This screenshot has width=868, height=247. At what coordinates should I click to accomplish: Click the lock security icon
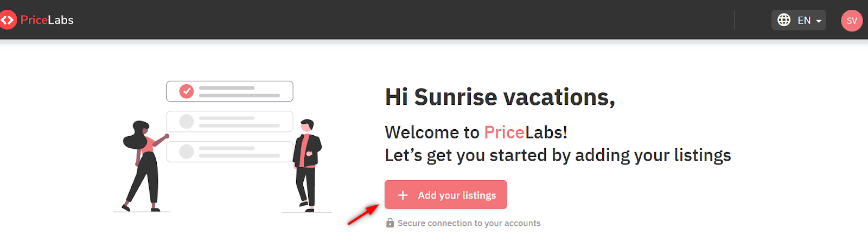390,223
